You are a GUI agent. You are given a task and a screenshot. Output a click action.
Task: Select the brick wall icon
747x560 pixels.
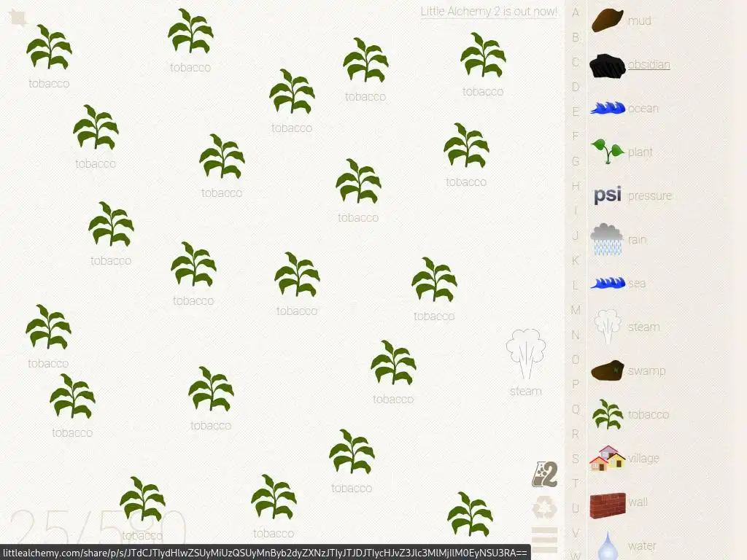608,505
